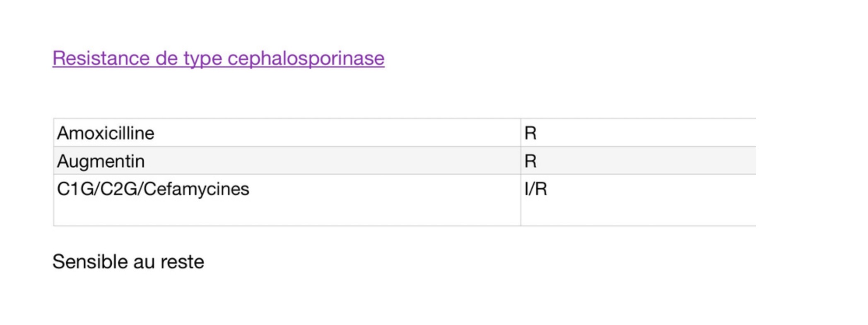868x325 pixels.
Task: Click the R result beside Amoxicilline
Action: [530, 133]
